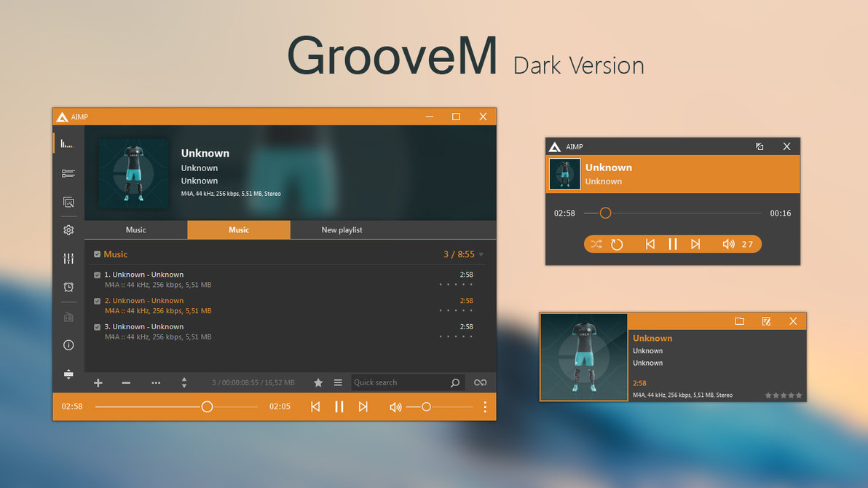The width and height of the screenshot is (868, 488).
Task: Select the highlighted orange Music tab
Action: tap(239, 230)
